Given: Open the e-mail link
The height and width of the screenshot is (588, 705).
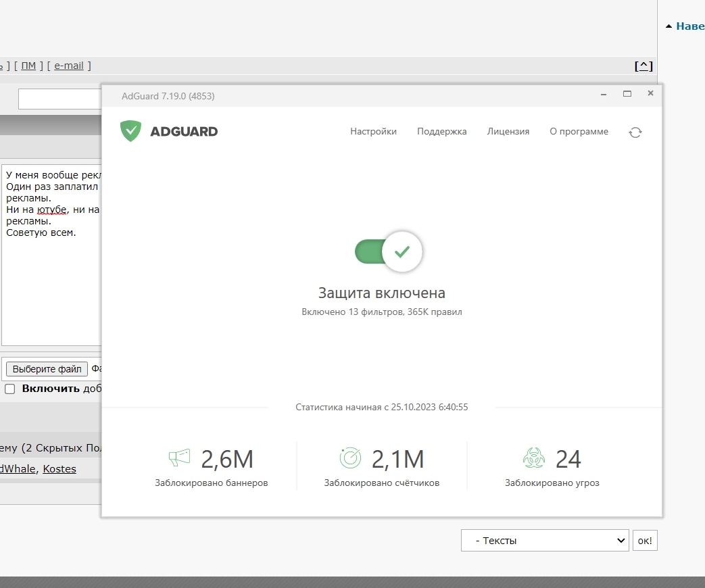Looking at the screenshot, I should coord(69,66).
